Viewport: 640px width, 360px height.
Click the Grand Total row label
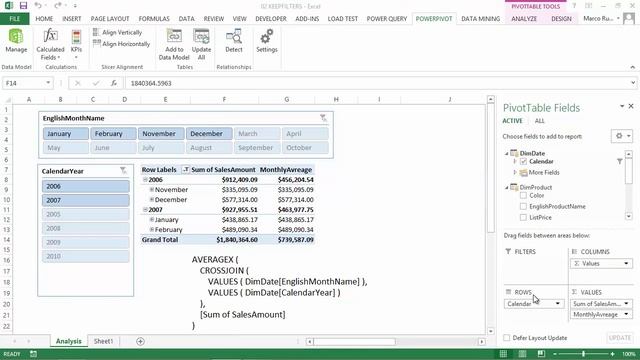pos(160,240)
